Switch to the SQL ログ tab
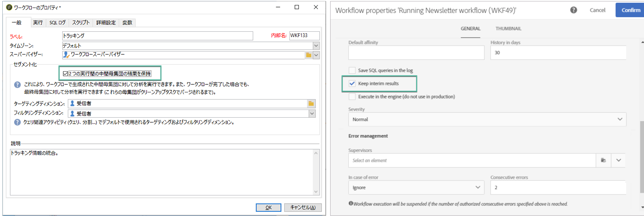644x216 pixels. click(57, 23)
